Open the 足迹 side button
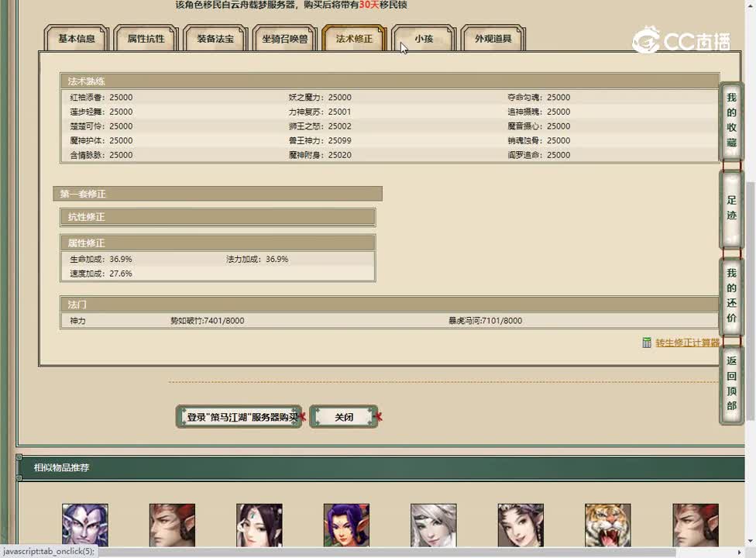 coord(731,208)
